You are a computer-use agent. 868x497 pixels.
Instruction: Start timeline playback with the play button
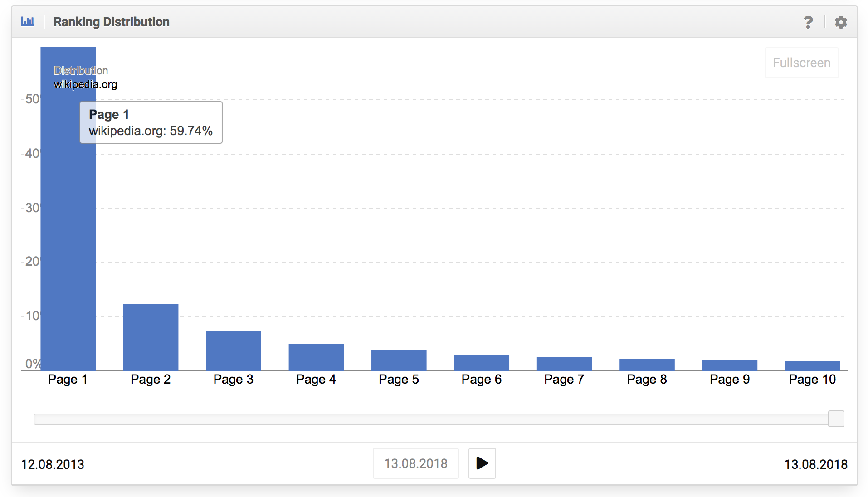pos(482,463)
